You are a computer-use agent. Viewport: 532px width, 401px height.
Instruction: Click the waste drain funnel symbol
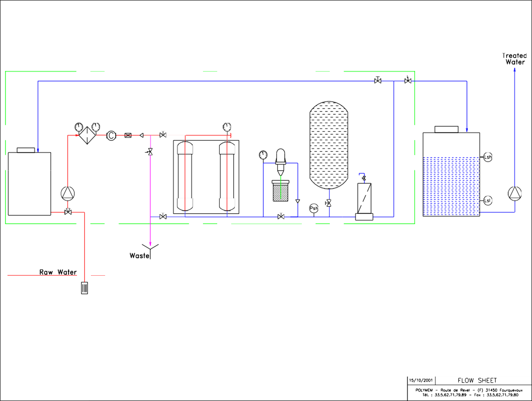point(150,251)
